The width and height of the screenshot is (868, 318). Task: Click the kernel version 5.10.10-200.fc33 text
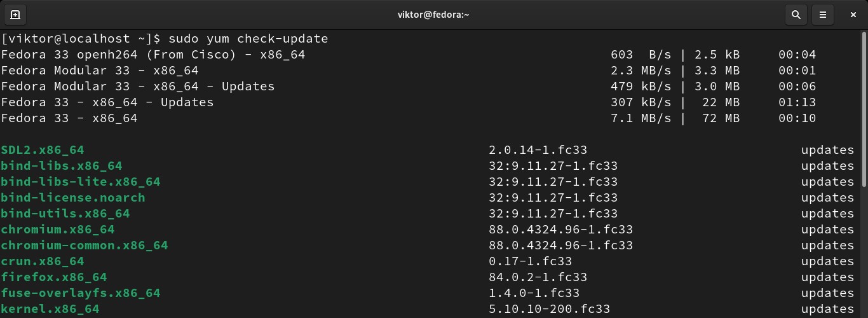pyautogui.click(x=549, y=309)
